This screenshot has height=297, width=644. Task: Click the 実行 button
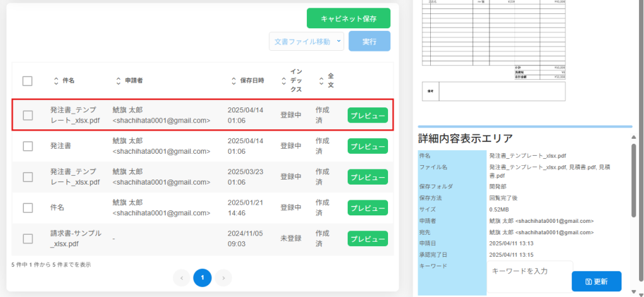tap(369, 41)
